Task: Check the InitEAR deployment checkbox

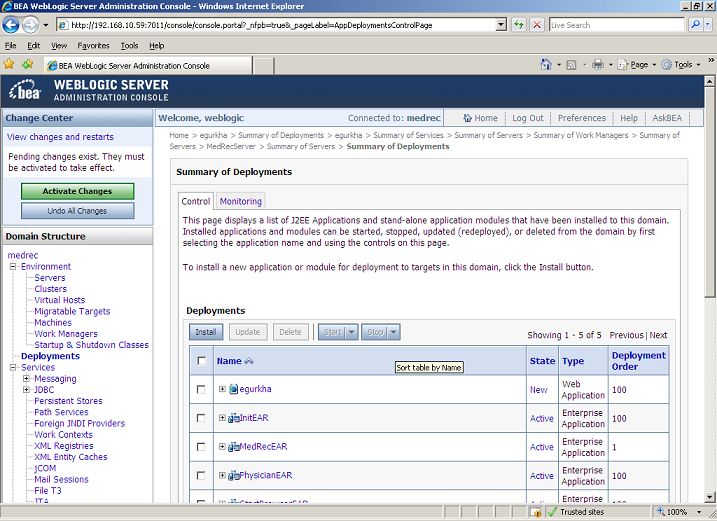Action: [x=201, y=418]
